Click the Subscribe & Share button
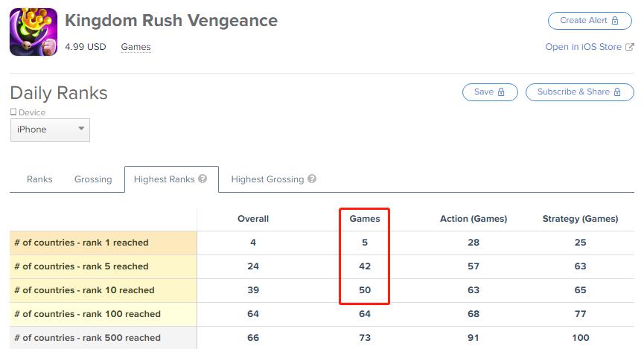Viewport: 644px width, 349px height. click(580, 92)
